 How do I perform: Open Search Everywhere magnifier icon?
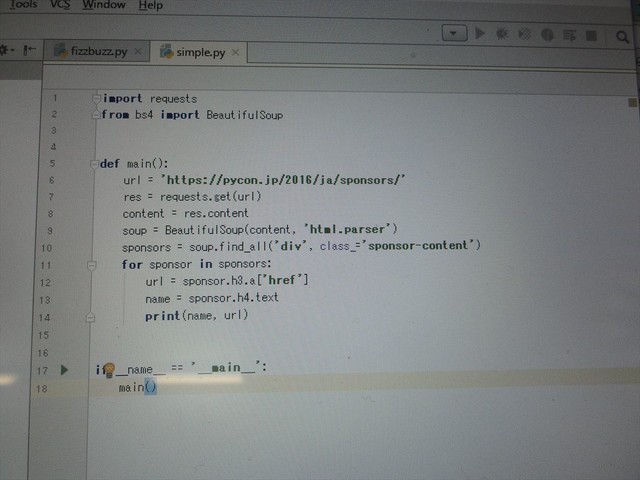[622, 37]
